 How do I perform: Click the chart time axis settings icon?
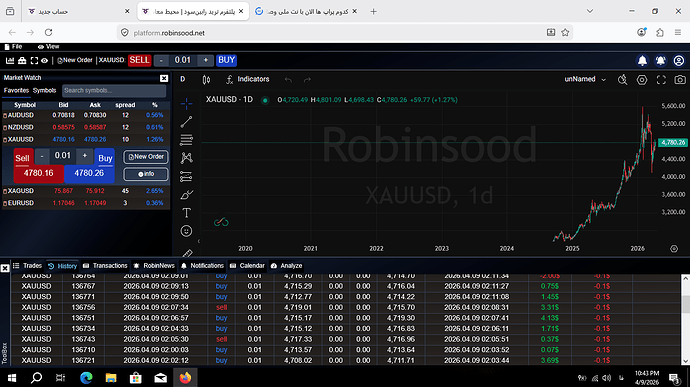(674, 249)
